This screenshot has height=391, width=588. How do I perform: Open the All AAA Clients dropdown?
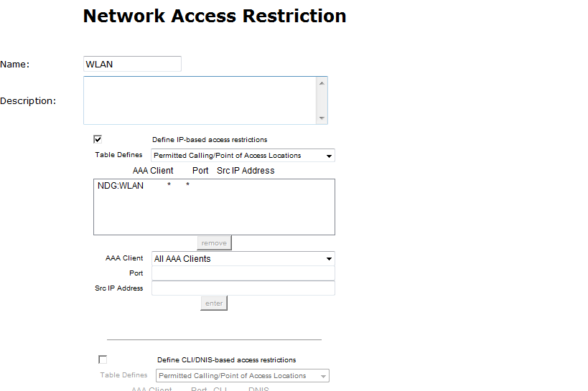click(243, 259)
